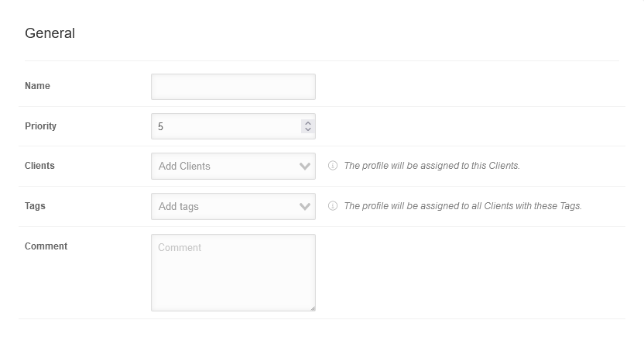Click the info icon beside Tags dropdown
This screenshot has height=344, width=644.
tap(333, 206)
